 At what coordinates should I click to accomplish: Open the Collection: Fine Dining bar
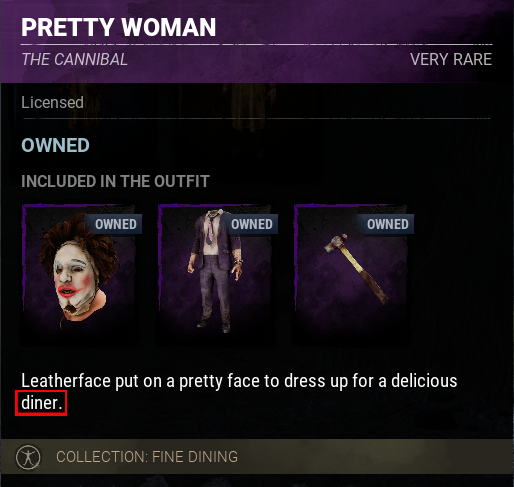(x=257, y=457)
